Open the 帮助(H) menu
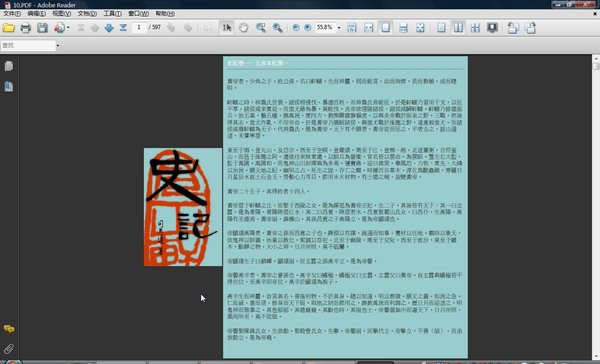This screenshot has width=600, height=364. (x=165, y=13)
